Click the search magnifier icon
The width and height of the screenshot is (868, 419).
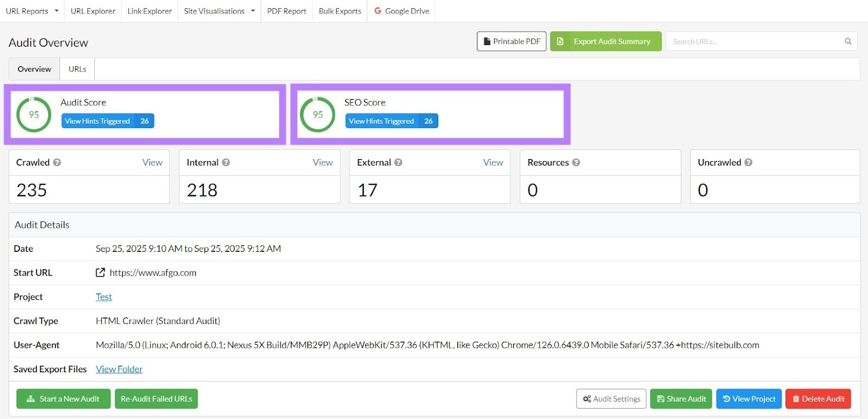pos(848,41)
